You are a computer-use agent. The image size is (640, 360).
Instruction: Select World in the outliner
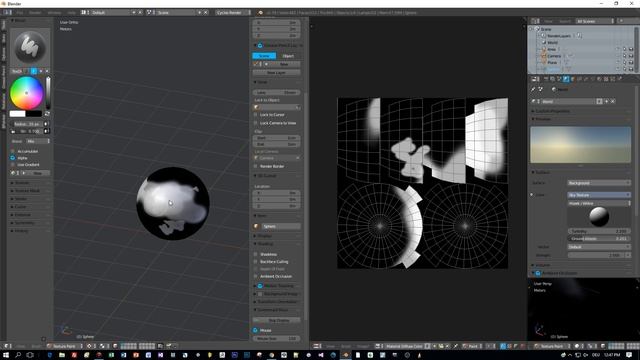pos(553,42)
